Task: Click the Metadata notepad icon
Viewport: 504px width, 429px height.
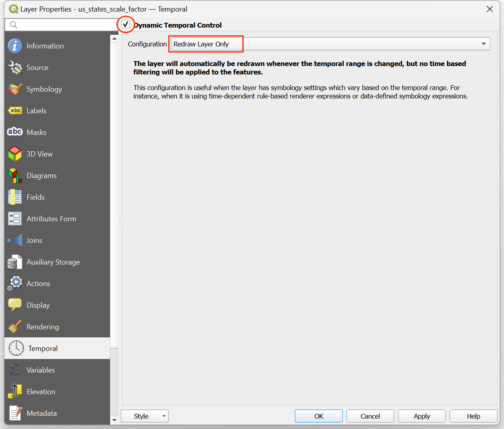Action: 15,413
